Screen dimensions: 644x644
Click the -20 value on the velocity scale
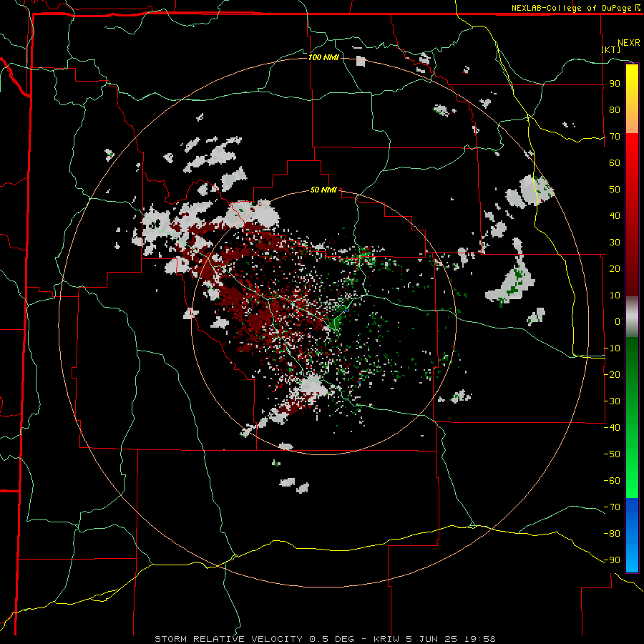pos(612,375)
